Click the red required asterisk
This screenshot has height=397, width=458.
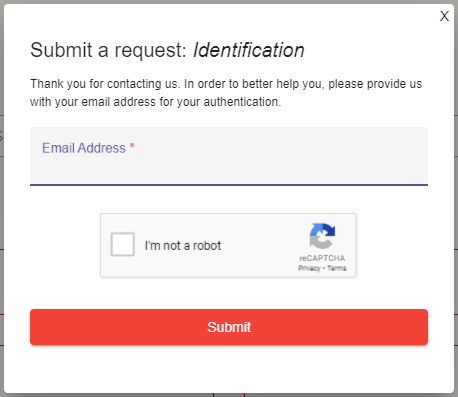tap(132, 146)
